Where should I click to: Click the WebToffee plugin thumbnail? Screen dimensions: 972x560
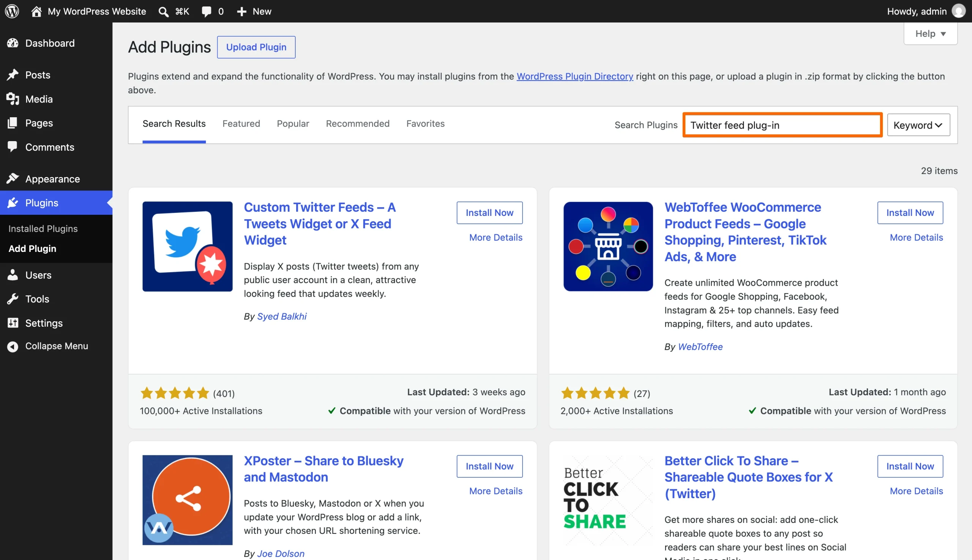608,247
